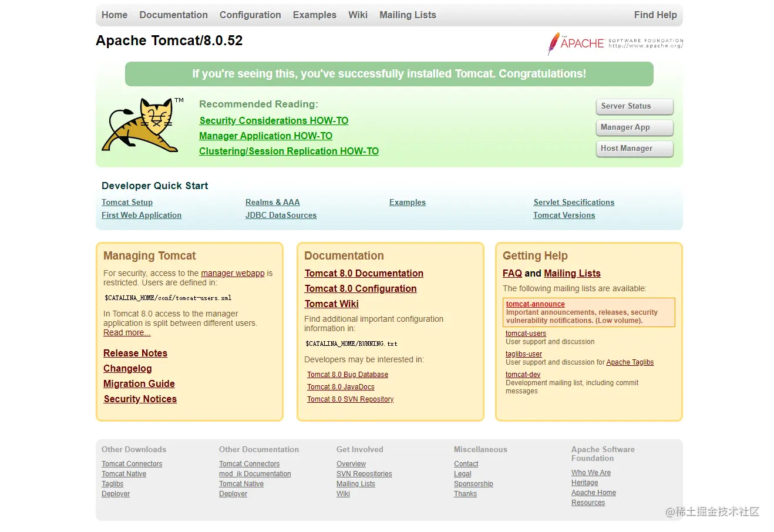The height and width of the screenshot is (532, 774).
Task: Open the Security Notices link
Action: (x=140, y=399)
